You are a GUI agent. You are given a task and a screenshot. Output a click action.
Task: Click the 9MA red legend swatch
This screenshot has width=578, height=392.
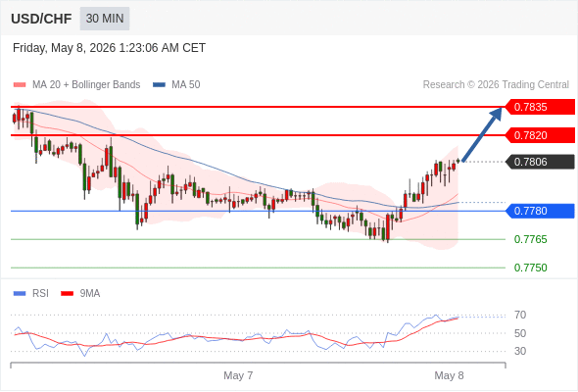67,294
